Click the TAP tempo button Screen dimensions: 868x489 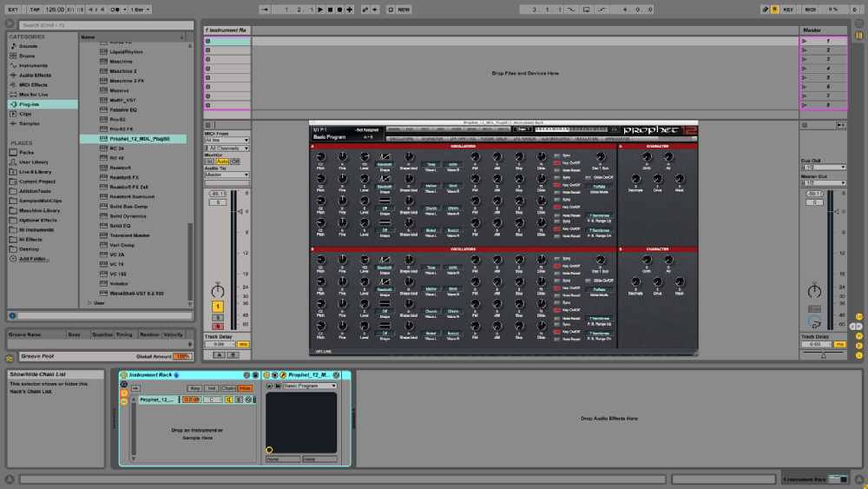coord(35,10)
